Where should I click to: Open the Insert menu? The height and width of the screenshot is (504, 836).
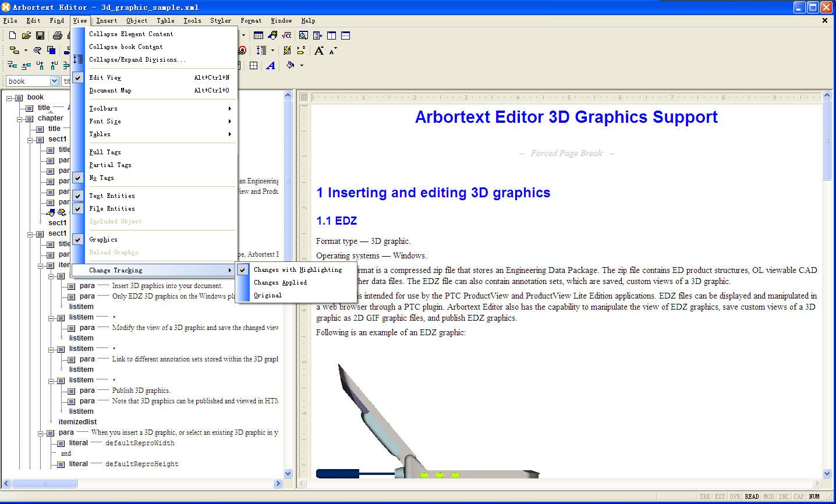(x=107, y=20)
